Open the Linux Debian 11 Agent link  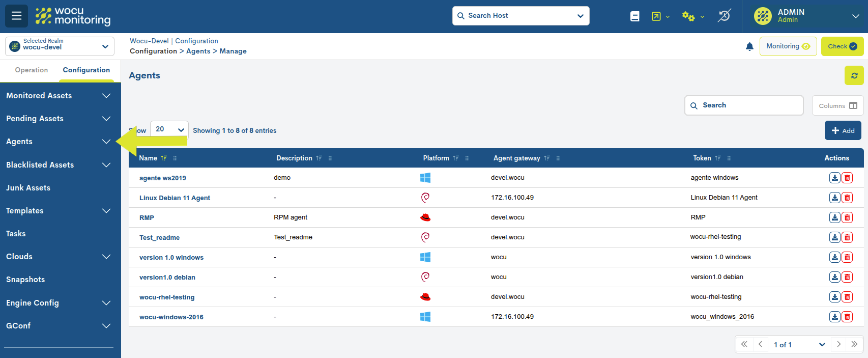click(x=175, y=198)
